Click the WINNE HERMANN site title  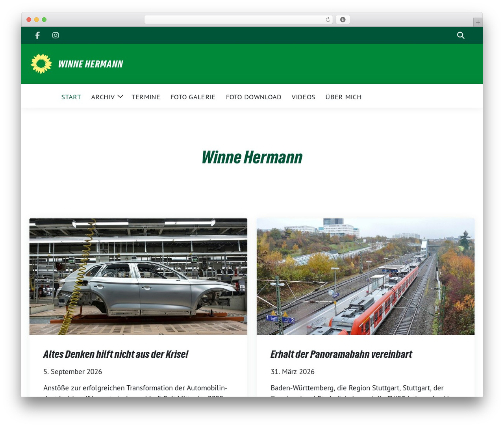(x=91, y=64)
